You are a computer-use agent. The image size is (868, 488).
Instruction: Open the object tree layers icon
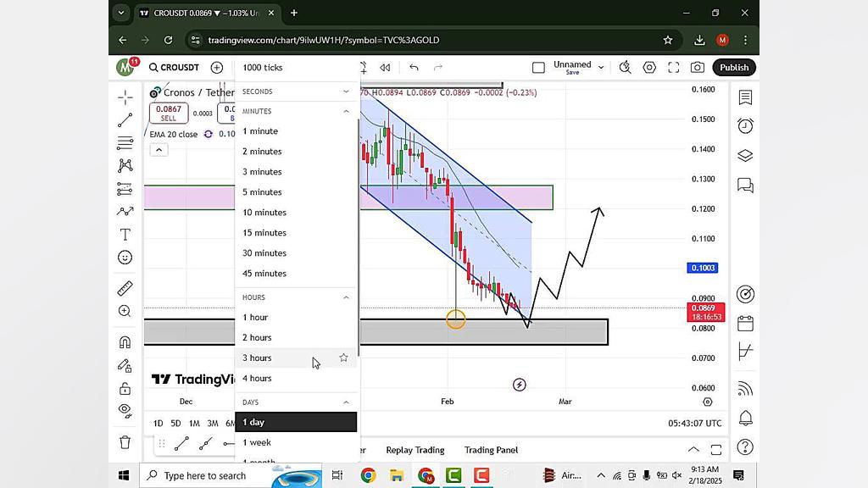(x=745, y=156)
